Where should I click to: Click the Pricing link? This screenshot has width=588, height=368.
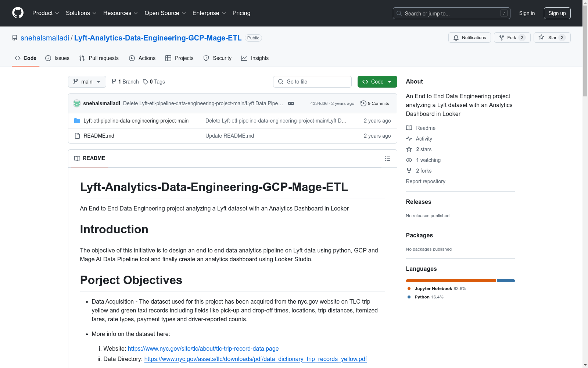tap(241, 13)
